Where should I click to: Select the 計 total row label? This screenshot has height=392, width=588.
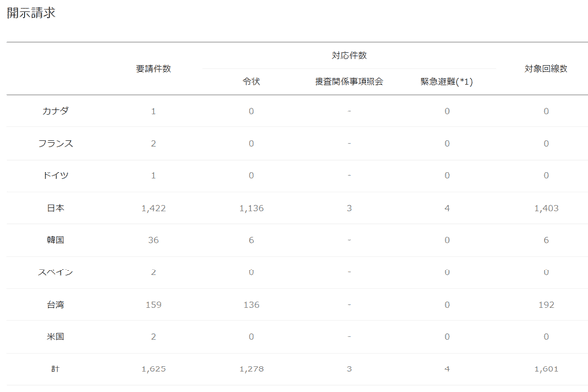[x=55, y=369]
